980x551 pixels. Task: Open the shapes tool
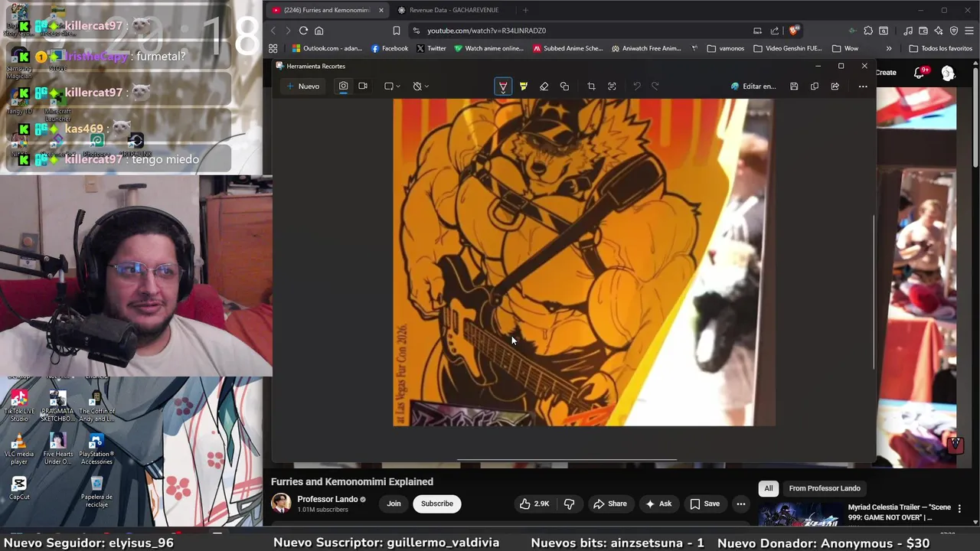[x=564, y=86]
